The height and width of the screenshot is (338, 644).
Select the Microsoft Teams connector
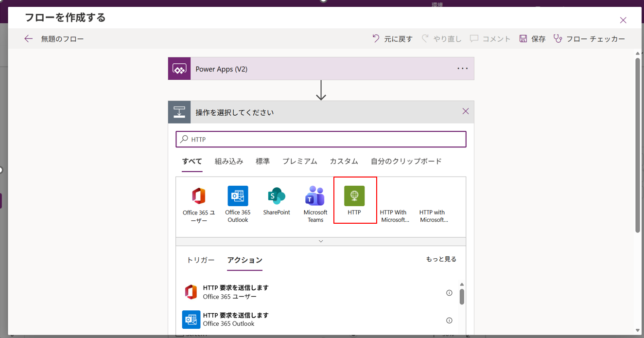click(x=315, y=204)
